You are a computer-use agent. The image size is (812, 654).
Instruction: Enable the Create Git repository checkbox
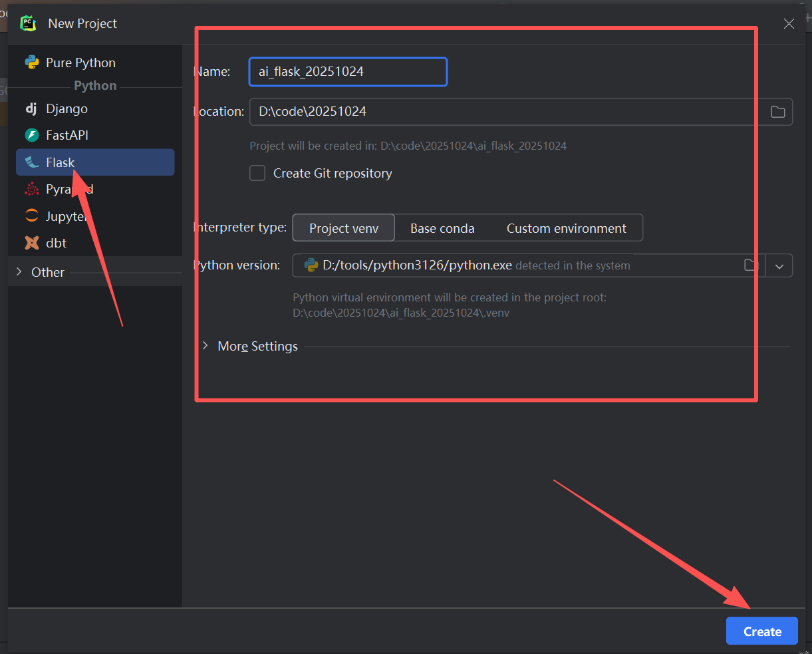coord(257,173)
